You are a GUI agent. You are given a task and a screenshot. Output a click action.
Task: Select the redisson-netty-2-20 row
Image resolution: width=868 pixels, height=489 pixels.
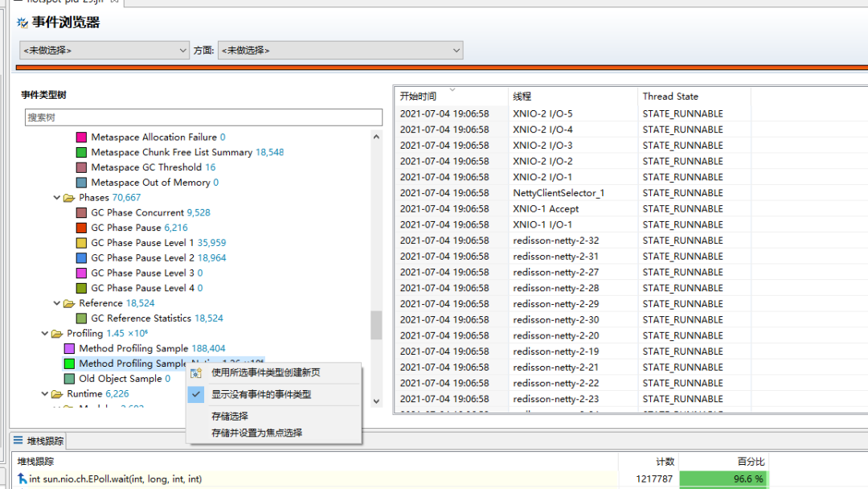[x=631, y=335]
